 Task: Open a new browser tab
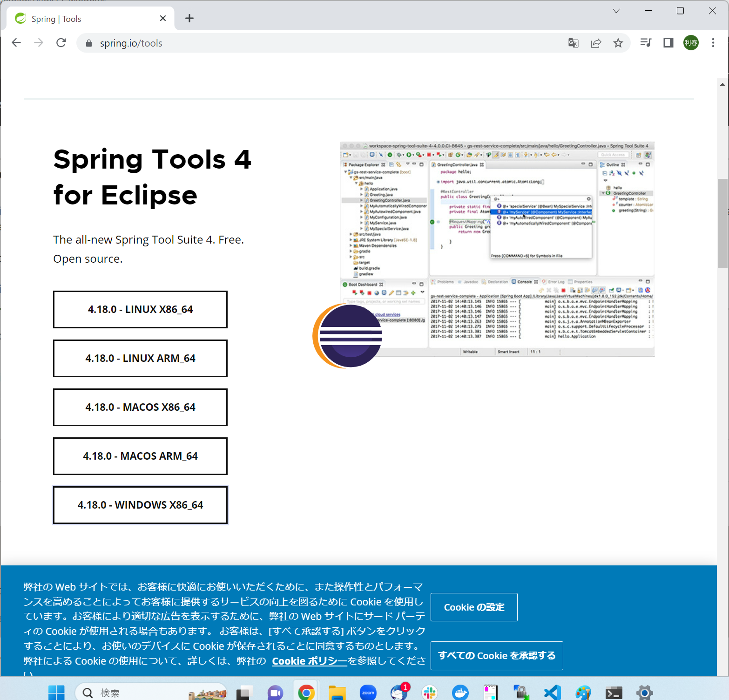189,19
